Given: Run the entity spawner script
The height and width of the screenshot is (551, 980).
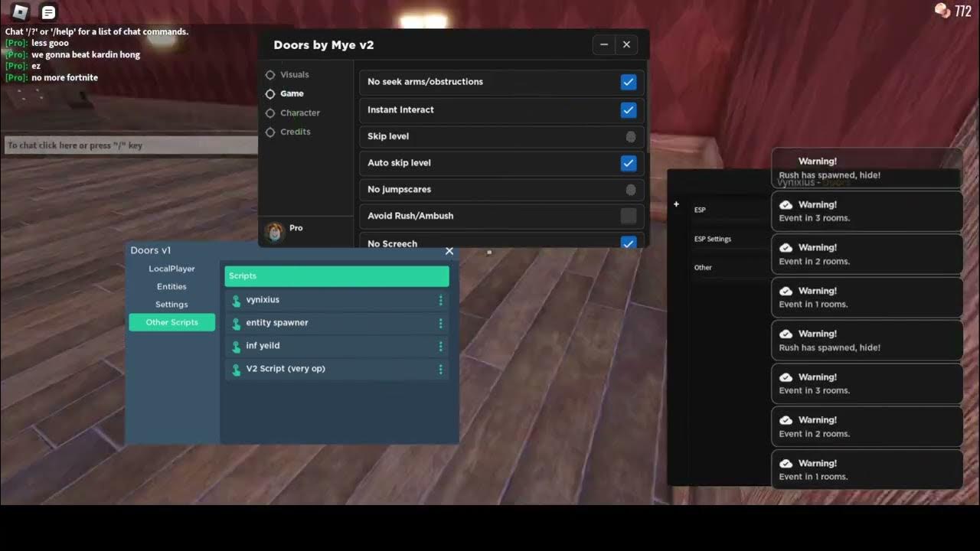Looking at the screenshot, I should click(337, 323).
